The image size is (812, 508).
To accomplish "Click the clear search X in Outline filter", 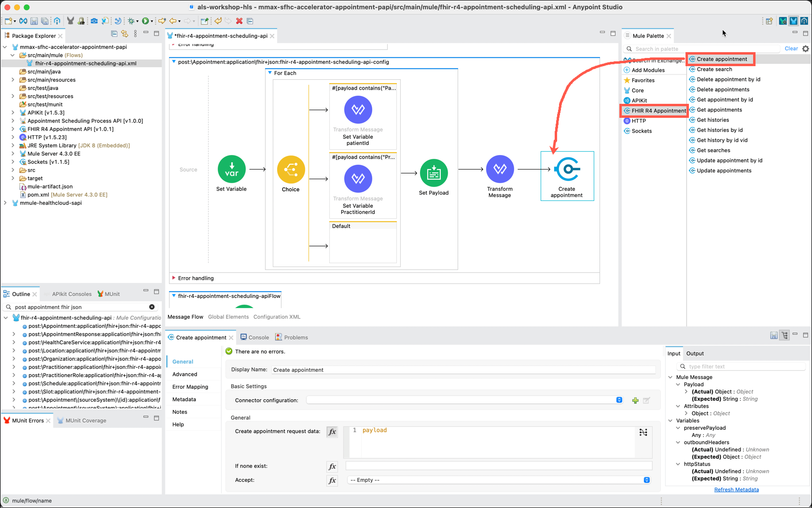I will (152, 307).
